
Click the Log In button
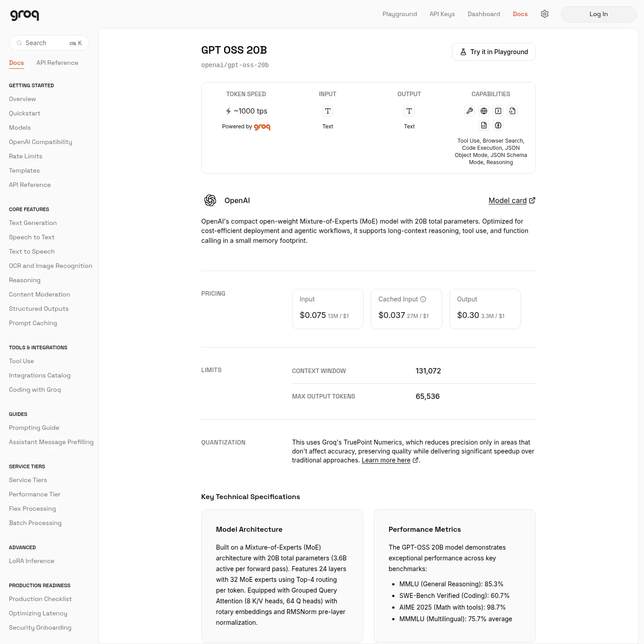pyautogui.click(x=599, y=14)
